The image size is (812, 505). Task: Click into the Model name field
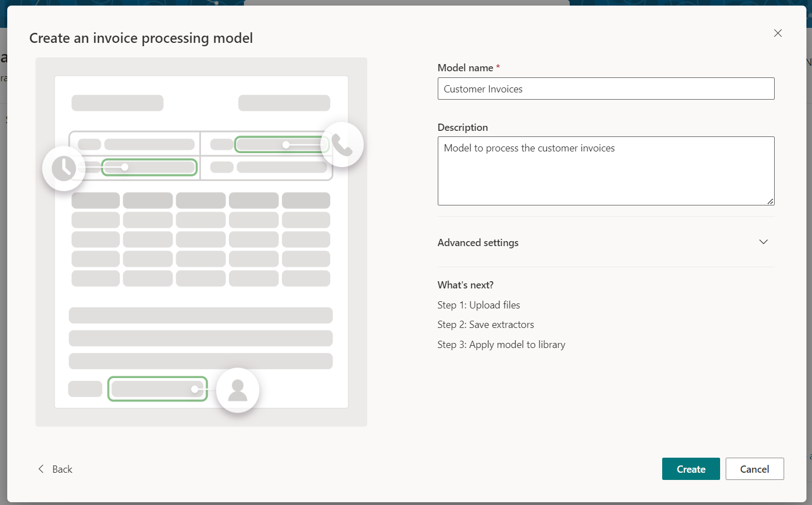click(605, 89)
